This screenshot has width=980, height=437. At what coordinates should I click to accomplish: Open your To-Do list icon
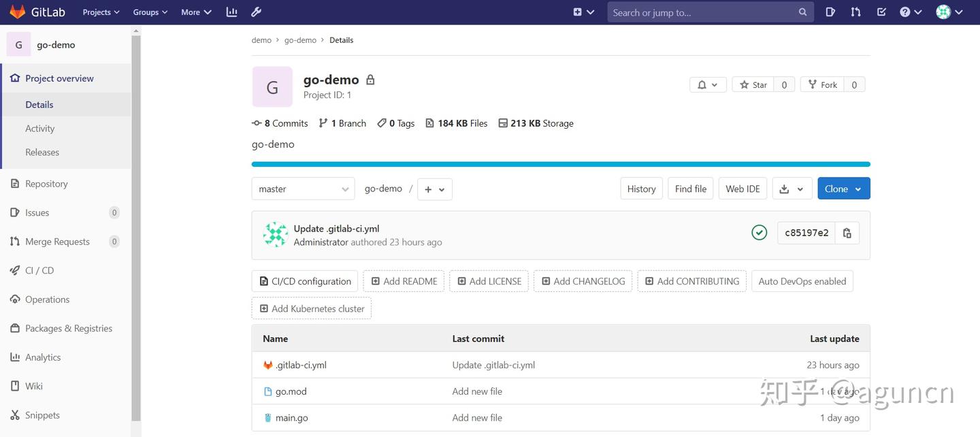click(881, 12)
